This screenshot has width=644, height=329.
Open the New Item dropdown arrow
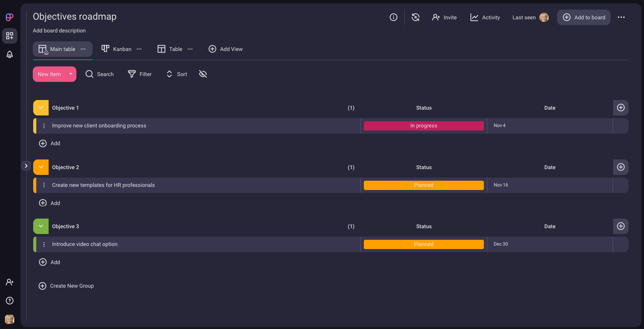point(71,74)
